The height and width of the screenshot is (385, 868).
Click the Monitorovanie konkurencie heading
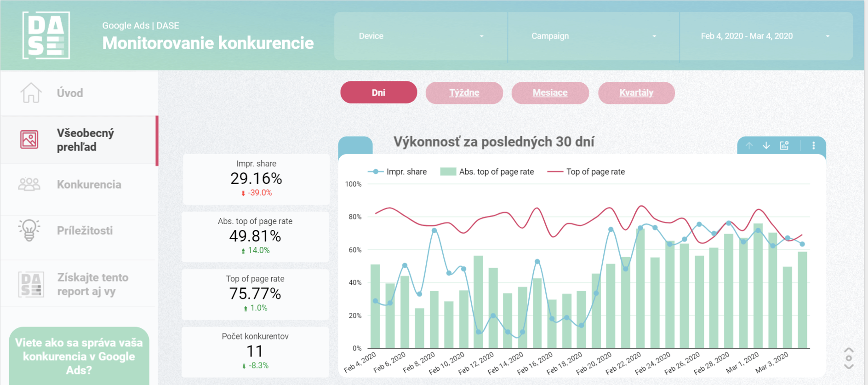[x=208, y=43]
